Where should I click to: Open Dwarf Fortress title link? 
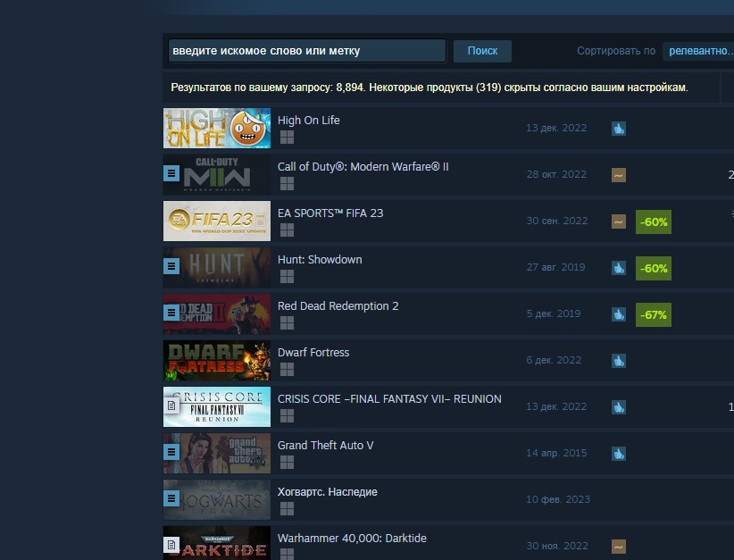coord(313,352)
